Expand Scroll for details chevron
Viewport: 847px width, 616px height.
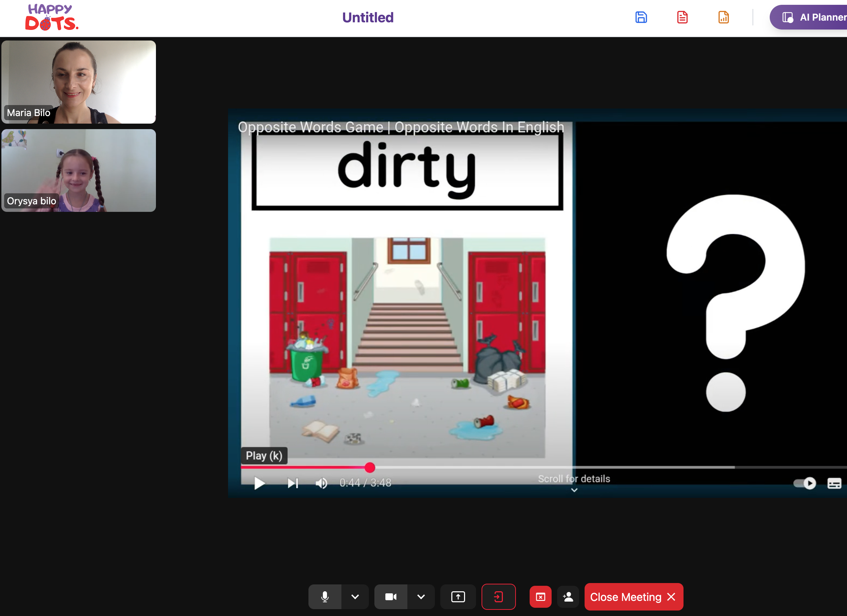(x=574, y=490)
